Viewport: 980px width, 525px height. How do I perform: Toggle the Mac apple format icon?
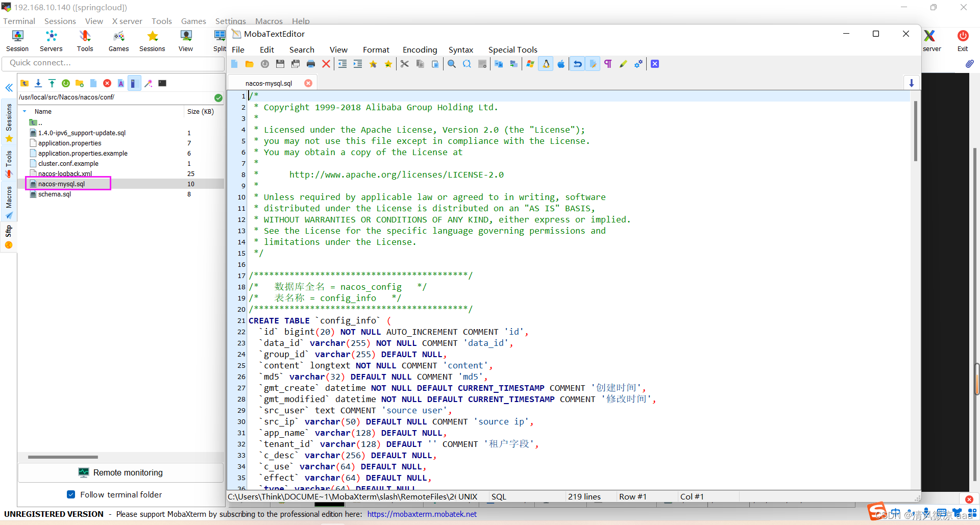click(x=561, y=64)
